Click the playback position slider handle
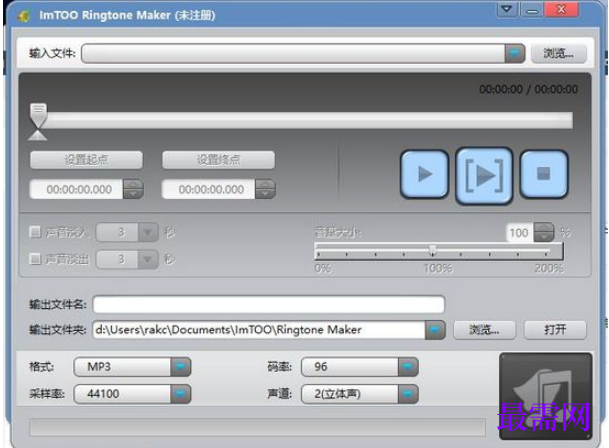This screenshot has height=448, width=609. (x=38, y=115)
